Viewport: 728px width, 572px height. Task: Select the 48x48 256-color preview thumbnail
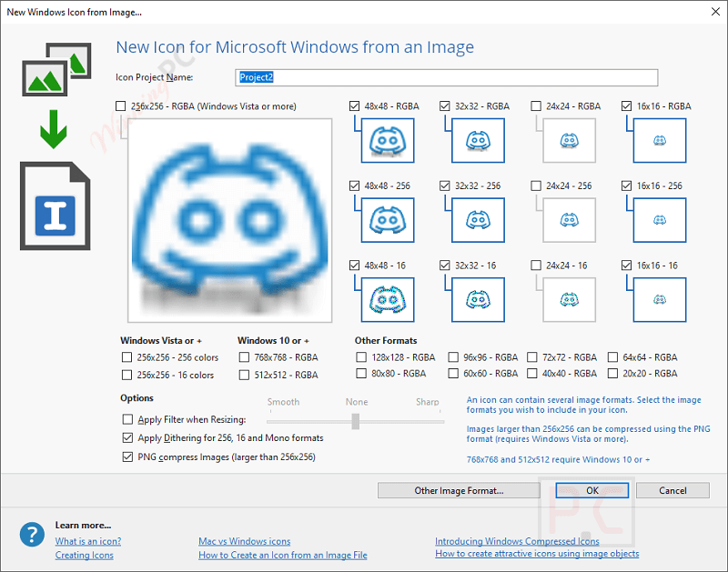click(x=388, y=220)
